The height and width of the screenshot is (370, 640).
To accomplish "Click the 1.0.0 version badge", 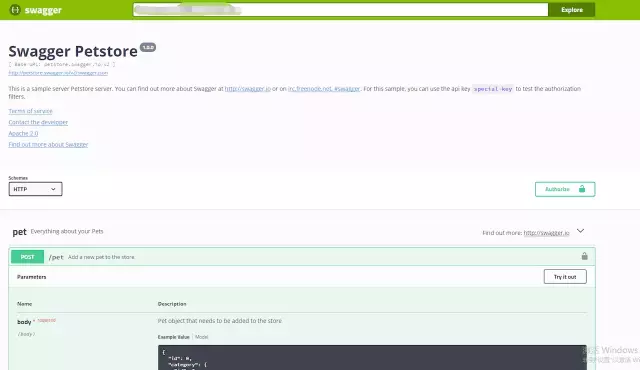I will [x=148, y=47].
